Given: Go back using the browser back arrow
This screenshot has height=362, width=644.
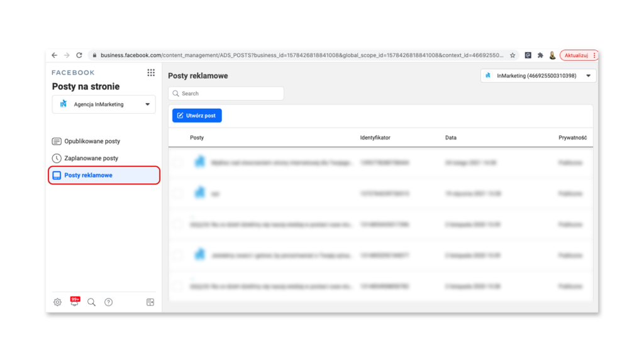Looking at the screenshot, I should click(54, 55).
